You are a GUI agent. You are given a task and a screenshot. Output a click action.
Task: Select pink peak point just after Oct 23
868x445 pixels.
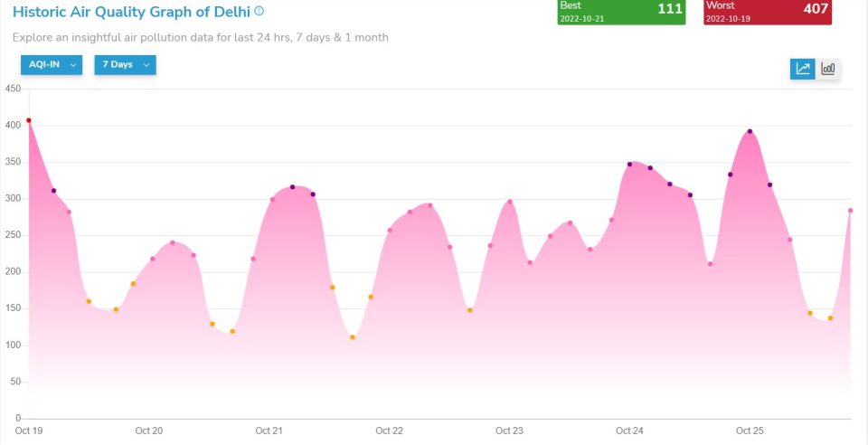coord(510,202)
